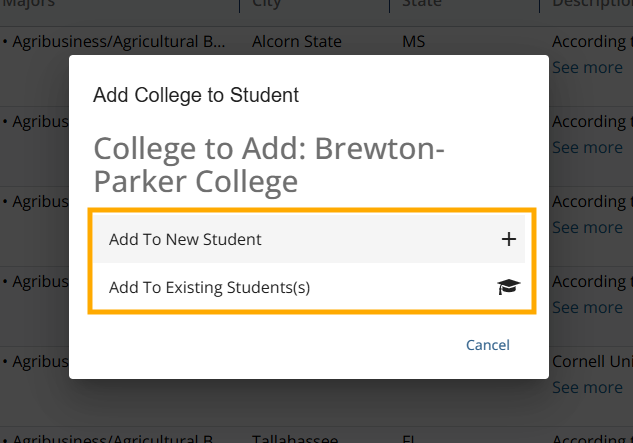Click the Majors column header
633x443 pixels.
pos(29,4)
